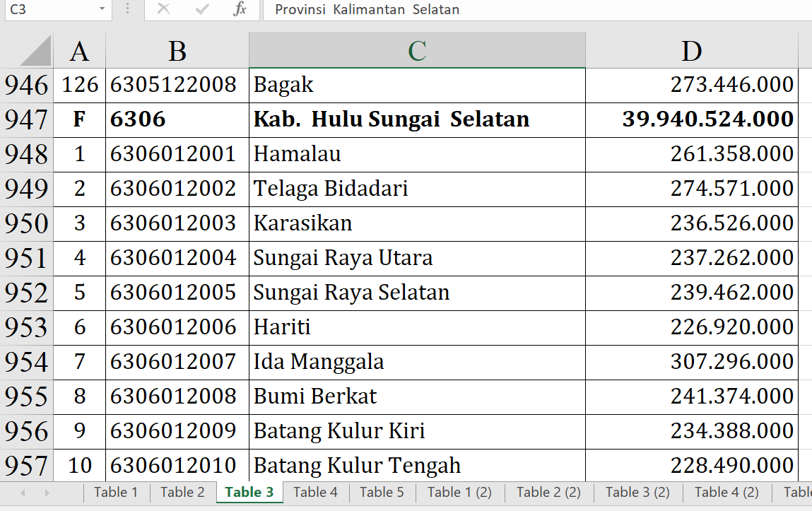Image resolution: width=812 pixels, height=511 pixels.
Task: Click the Enter checkmark icon in formula bar
Action: pos(202,9)
